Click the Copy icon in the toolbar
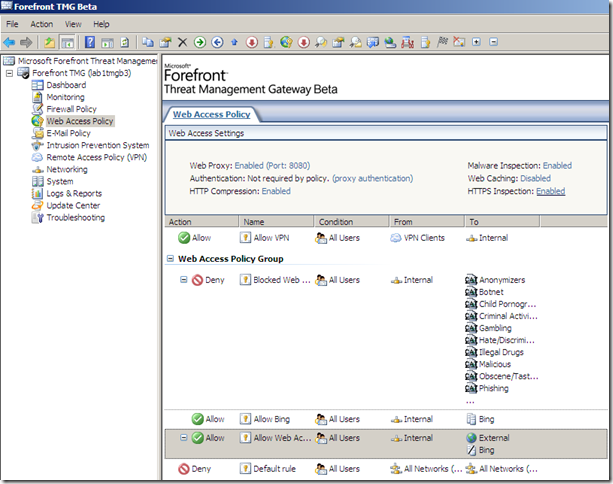Viewport: 613px width, 484px height. (147, 42)
